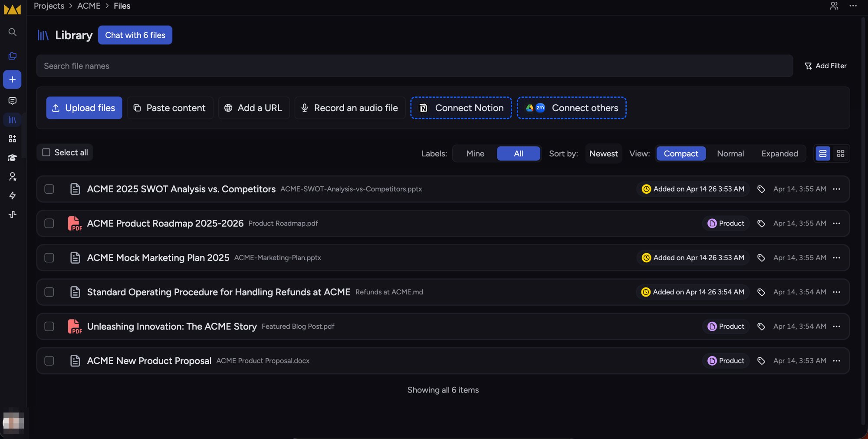Image resolution: width=868 pixels, height=439 pixels.
Task: Click the blue plus button in the sidebar
Action: click(x=12, y=79)
